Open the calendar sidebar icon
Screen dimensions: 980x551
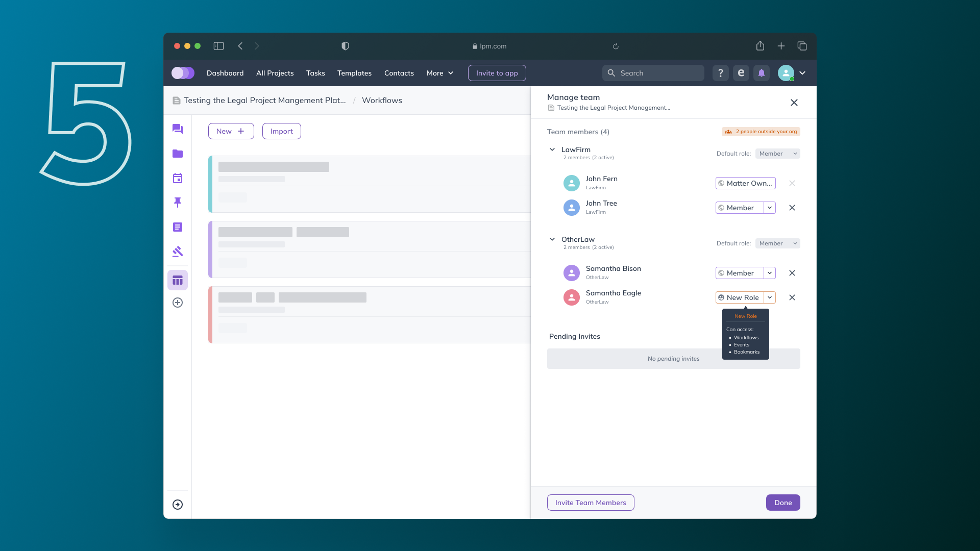click(177, 178)
